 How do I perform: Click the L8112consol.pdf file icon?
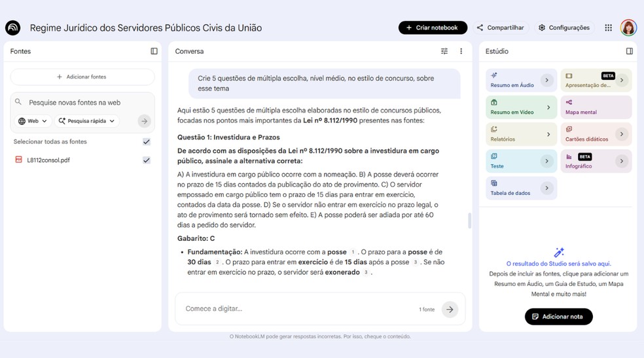[x=18, y=160]
